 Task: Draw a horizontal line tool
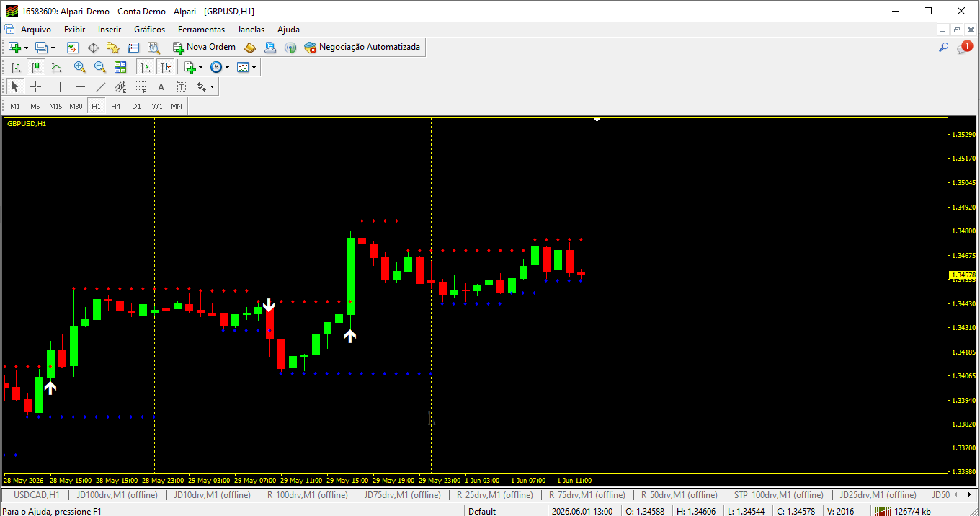[81, 87]
